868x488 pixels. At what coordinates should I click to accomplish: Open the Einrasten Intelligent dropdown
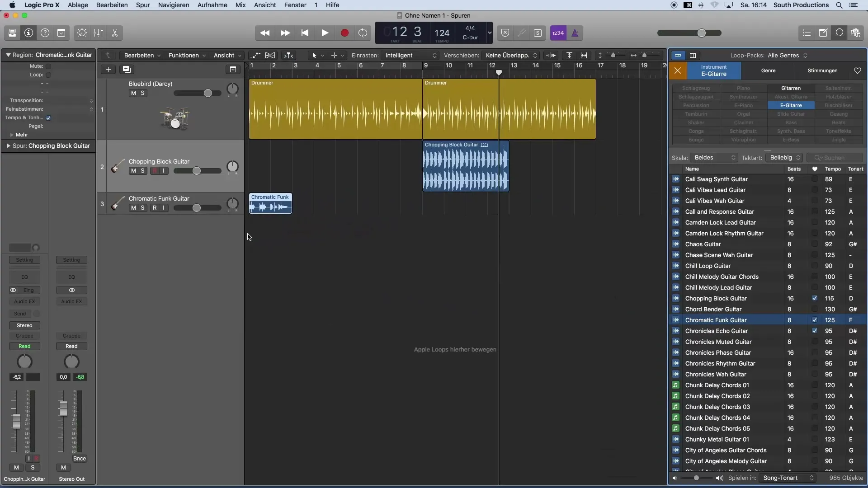tap(410, 56)
